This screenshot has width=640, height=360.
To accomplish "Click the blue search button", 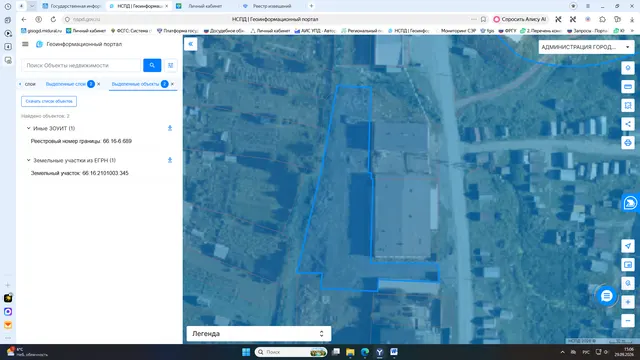I will 152,65.
